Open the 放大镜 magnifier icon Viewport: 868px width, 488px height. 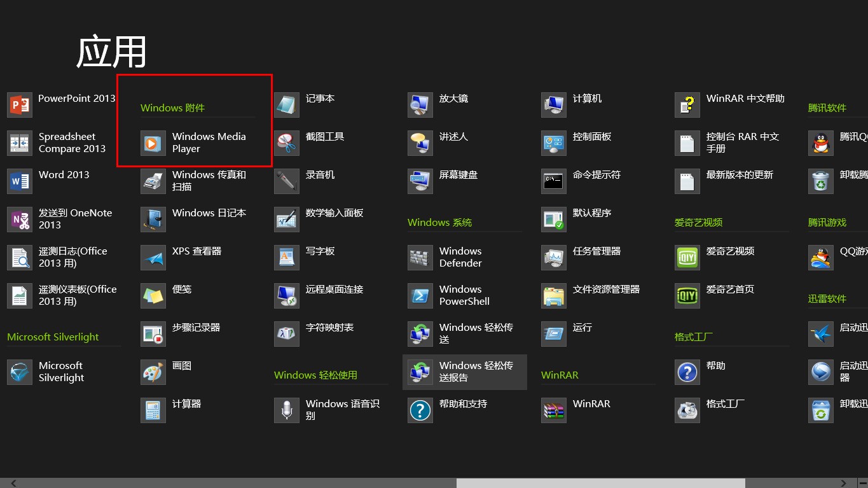pos(420,105)
